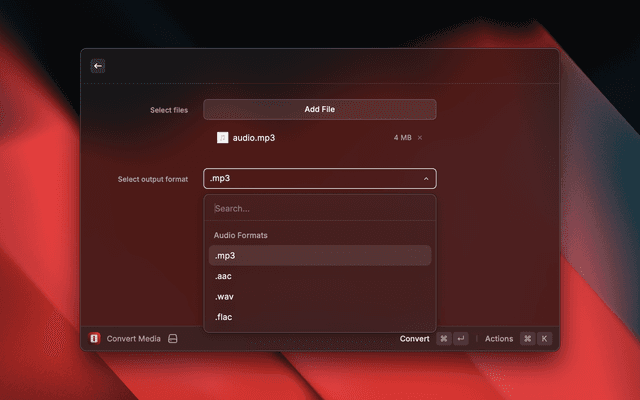Click the drive icon beside Convert Media
The image size is (640, 400).
click(173, 338)
